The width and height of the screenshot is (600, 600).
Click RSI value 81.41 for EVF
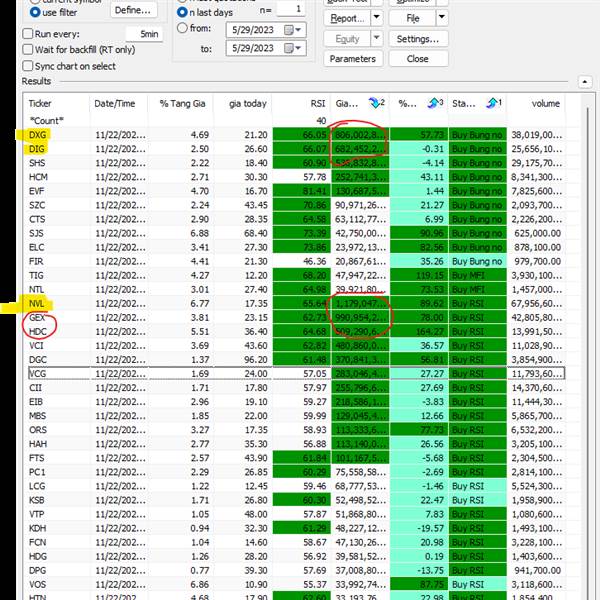tap(301, 191)
